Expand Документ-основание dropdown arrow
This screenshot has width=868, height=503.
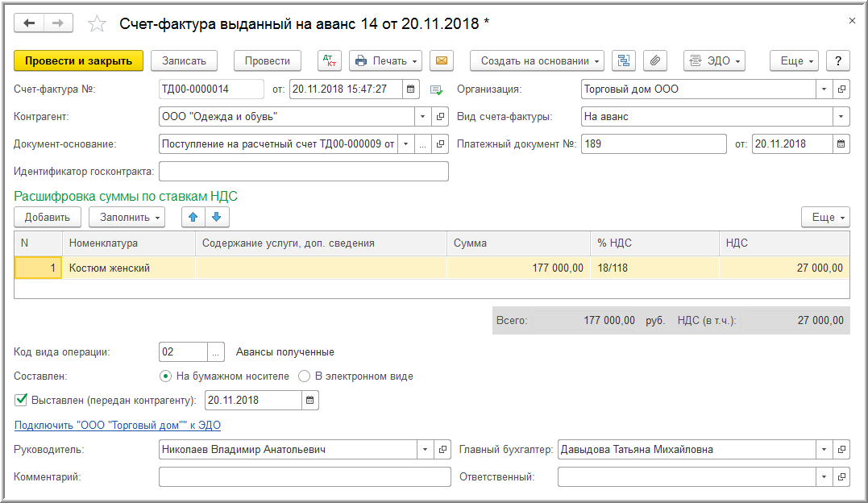pos(405,144)
